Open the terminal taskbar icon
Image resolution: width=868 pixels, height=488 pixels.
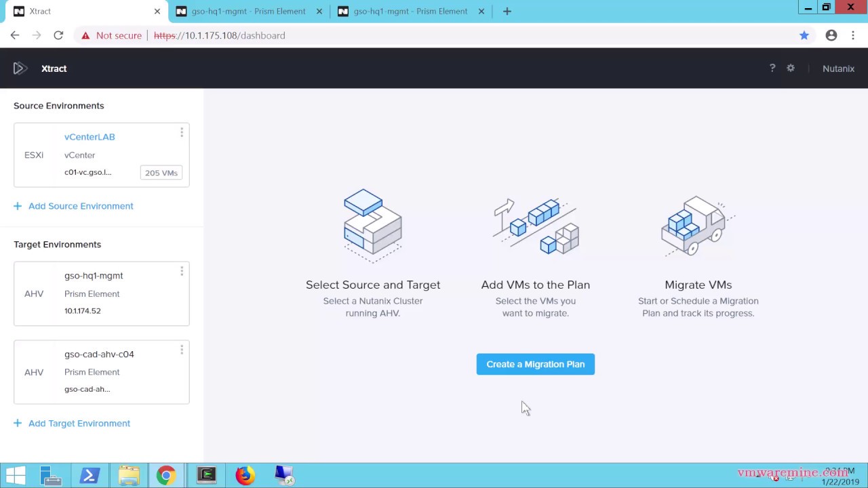pos(206,475)
